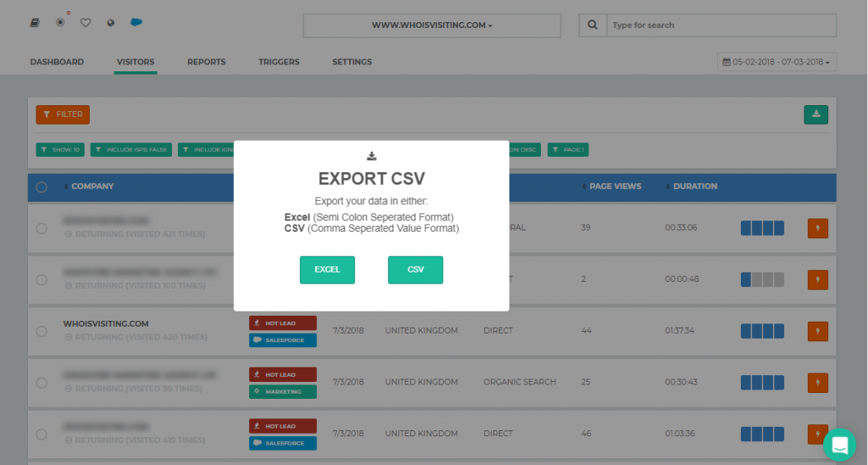Go to the Dashboard tab
Screen dimensions: 868x465
click(57, 62)
